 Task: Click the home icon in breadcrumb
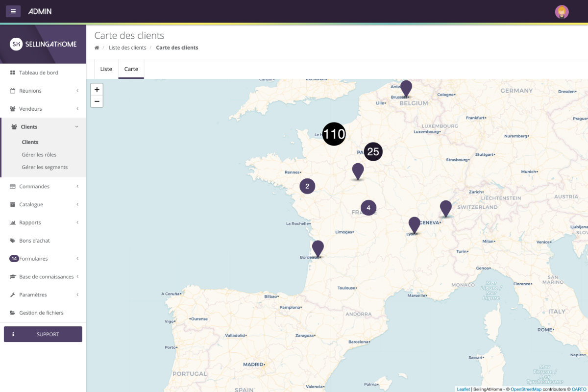(x=97, y=48)
